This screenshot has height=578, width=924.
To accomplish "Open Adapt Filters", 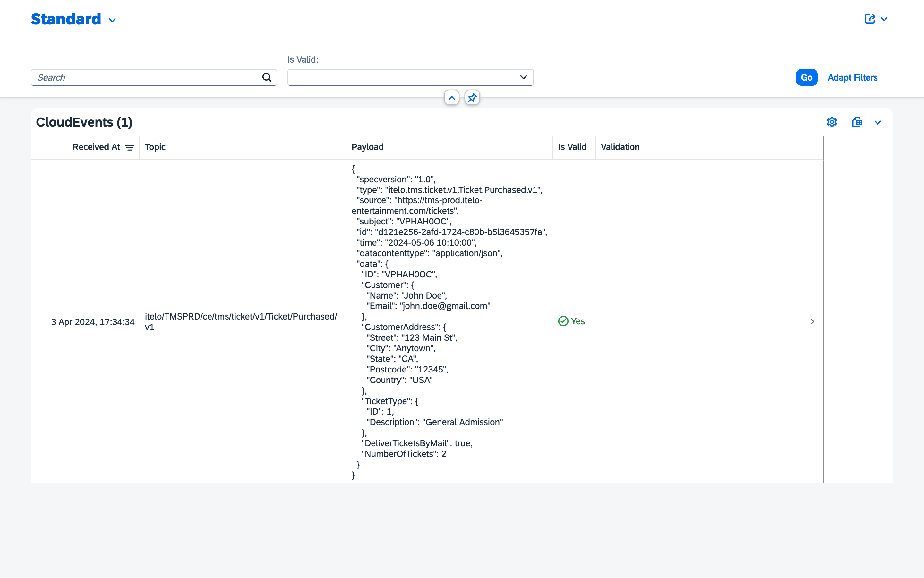I will pyautogui.click(x=852, y=78).
